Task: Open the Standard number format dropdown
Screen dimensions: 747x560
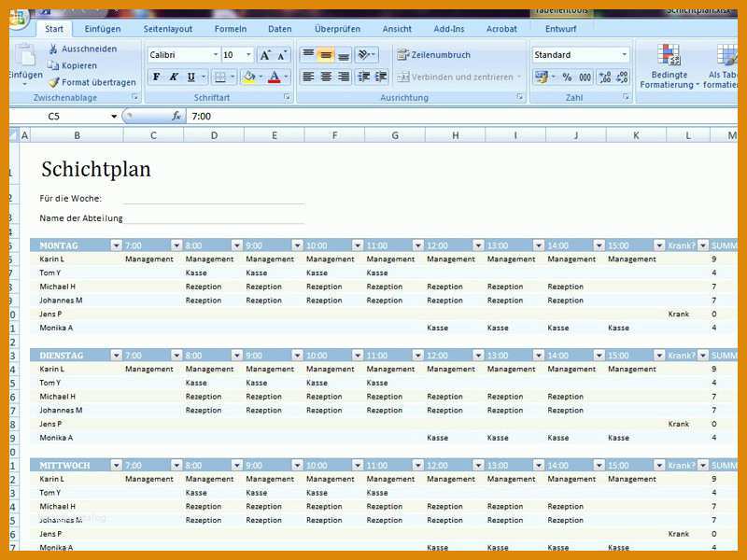Action: (624, 55)
